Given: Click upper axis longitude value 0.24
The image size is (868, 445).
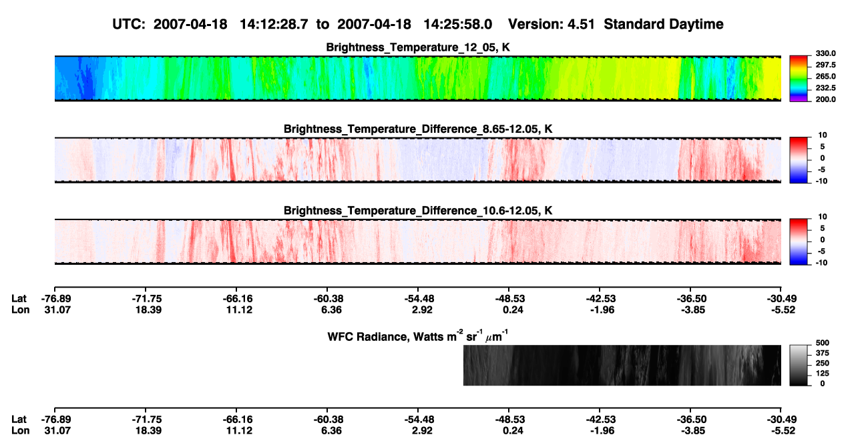Looking at the screenshot, I should tap(509, 310).
